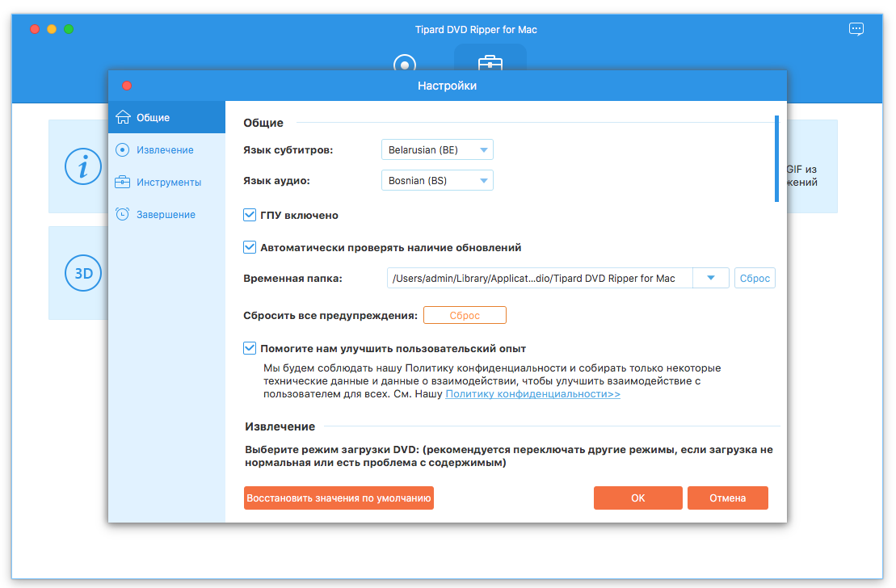Click Восстановить значения по умолчанию button

(x=339, y=498)
